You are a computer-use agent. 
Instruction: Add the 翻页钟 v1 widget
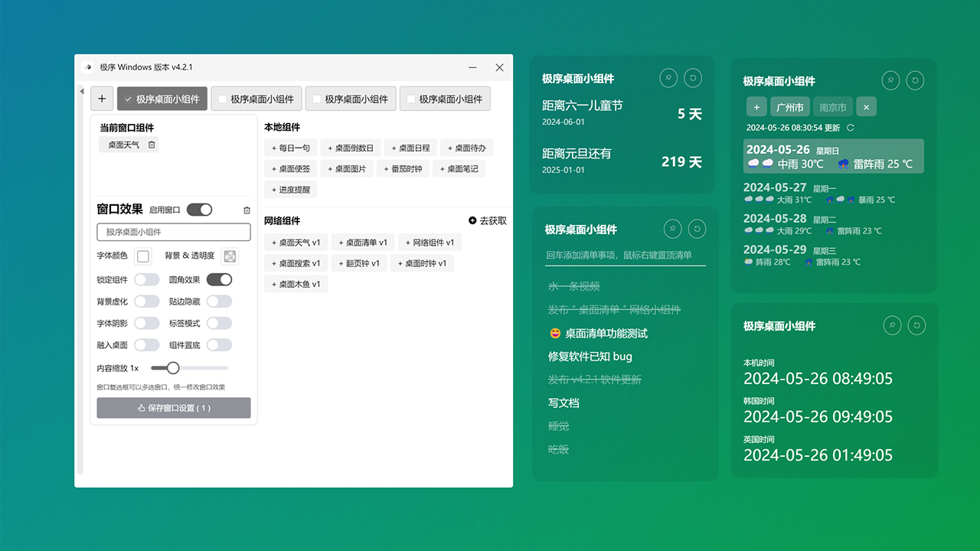coord(358,263)
